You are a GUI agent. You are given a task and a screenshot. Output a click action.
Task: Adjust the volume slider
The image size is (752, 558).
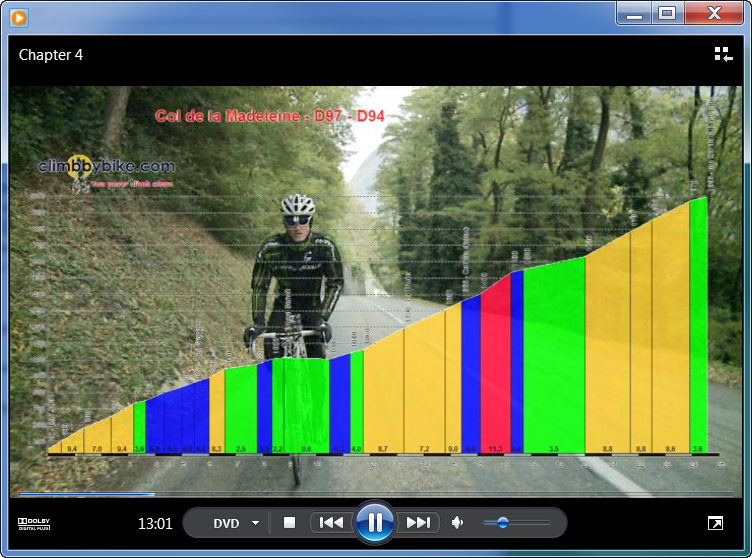[517, 522]
